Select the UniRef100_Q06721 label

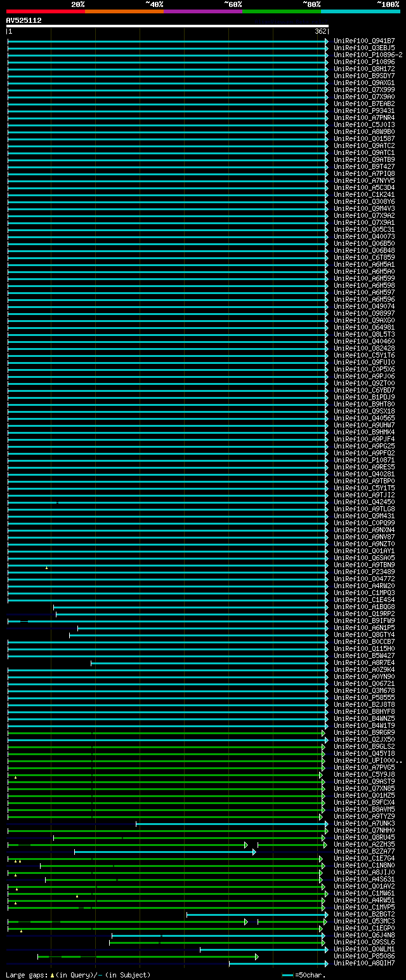tap(364, 684)
